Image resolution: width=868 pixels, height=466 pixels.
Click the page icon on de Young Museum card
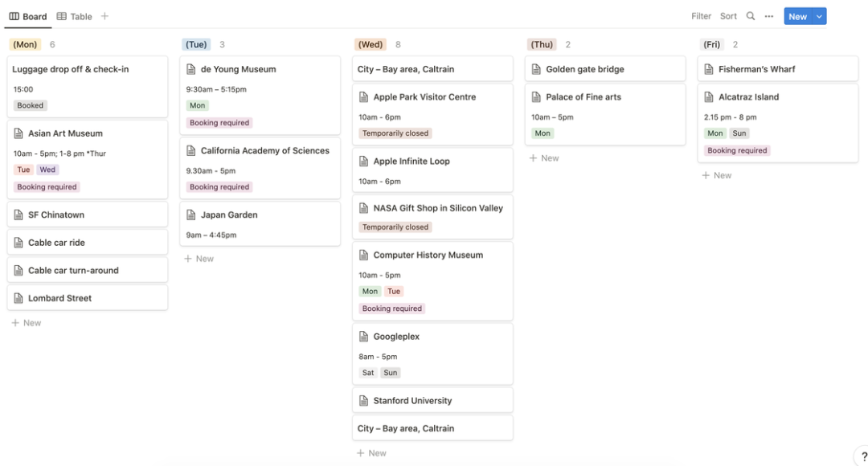point(191,69)
